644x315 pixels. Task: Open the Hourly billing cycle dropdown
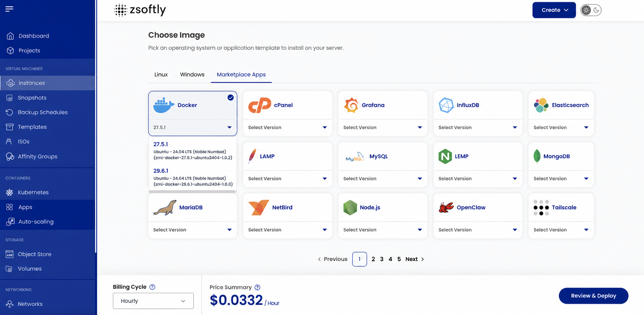coord(153,301)
